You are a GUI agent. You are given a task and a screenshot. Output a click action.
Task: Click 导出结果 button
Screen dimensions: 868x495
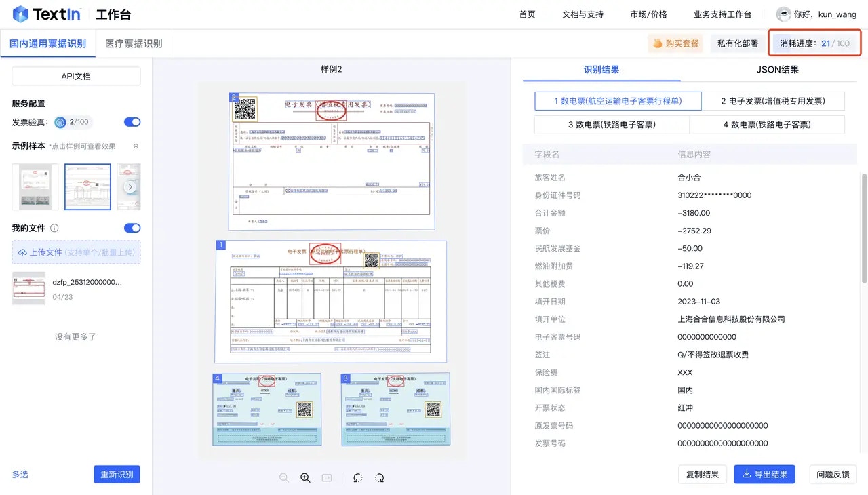(x=765, y=475)
